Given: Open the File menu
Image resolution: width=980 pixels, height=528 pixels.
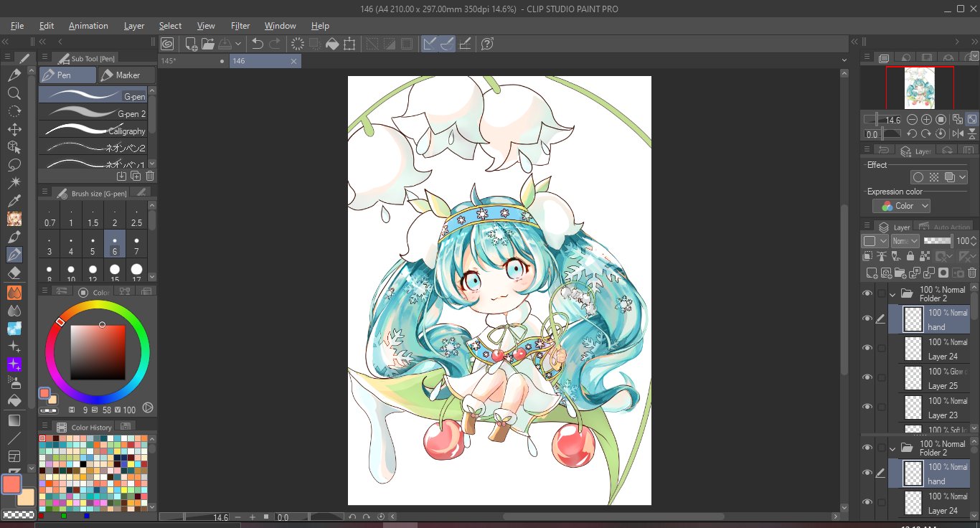Looking at the screenshot, I should 17,26.
